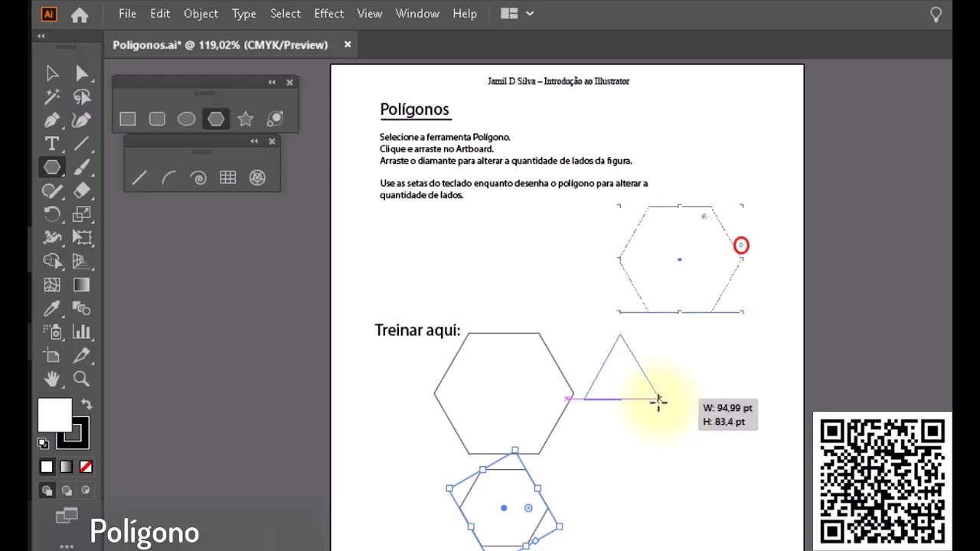Select the Zoom magnifier tool
This screenshot has height=551, width=980.
coord(82,379)
